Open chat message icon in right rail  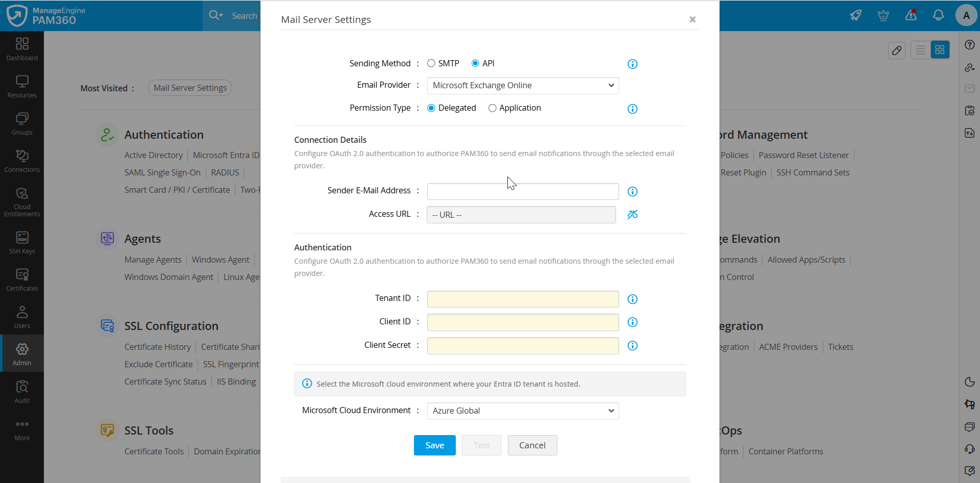[x=970, y=426]
